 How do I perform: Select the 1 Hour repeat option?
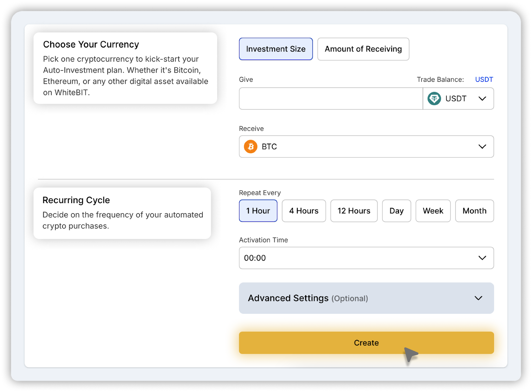click(258, 211)
